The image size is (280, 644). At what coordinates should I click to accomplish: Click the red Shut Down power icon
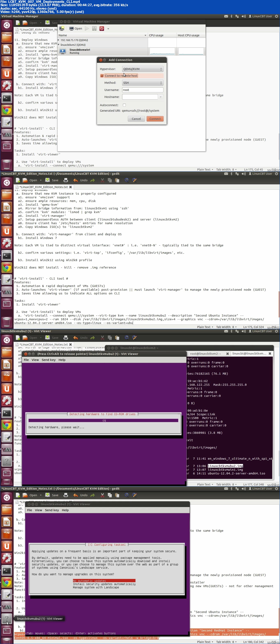[102, 29]
